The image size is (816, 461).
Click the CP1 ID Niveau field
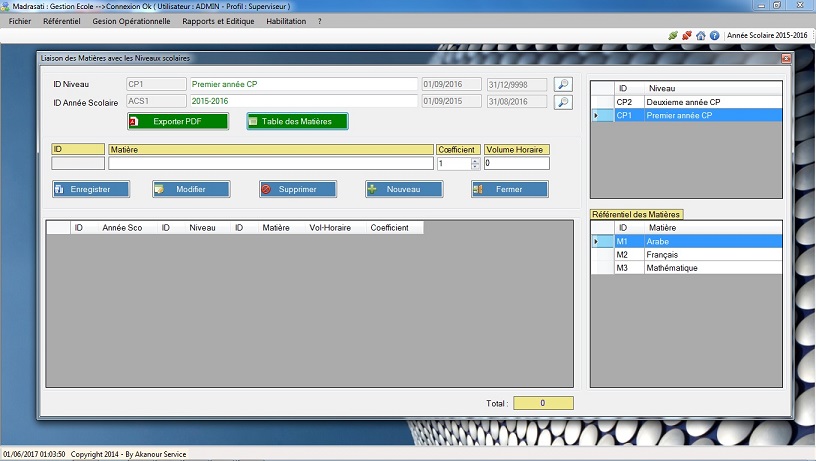(x=156, y=84)
